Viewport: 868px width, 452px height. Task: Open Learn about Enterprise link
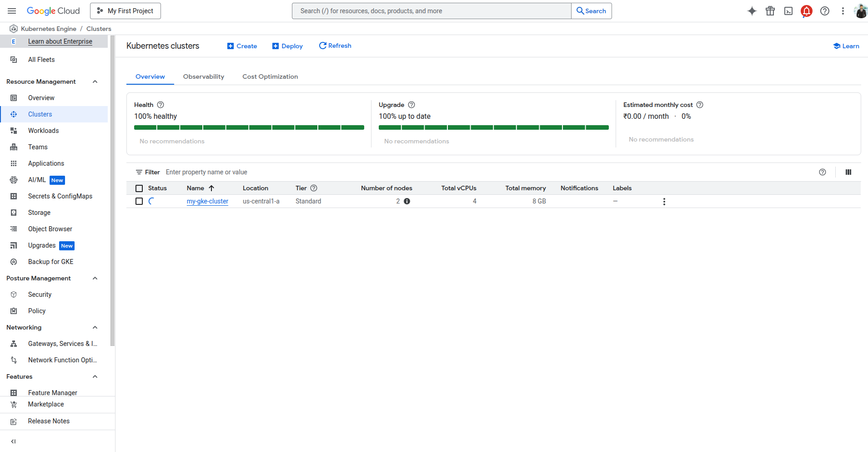tap(60, 41)
